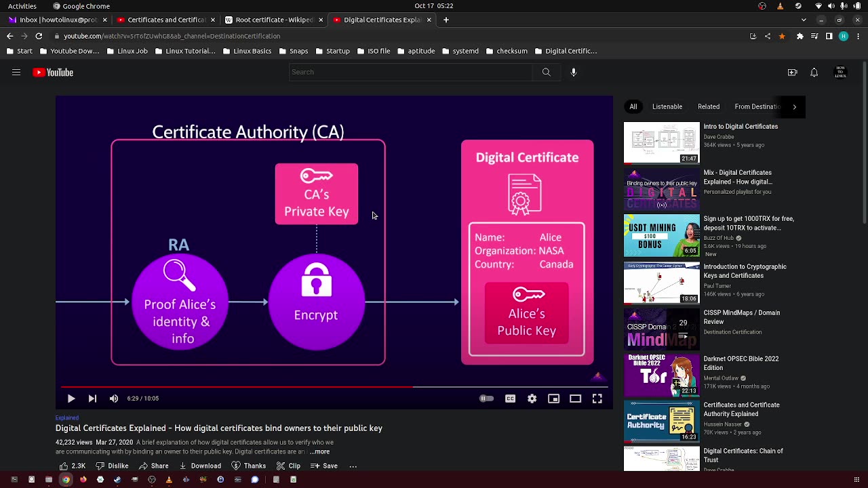
Task: Open the checksum bookmark folder
Action: [x=507, y=51]
